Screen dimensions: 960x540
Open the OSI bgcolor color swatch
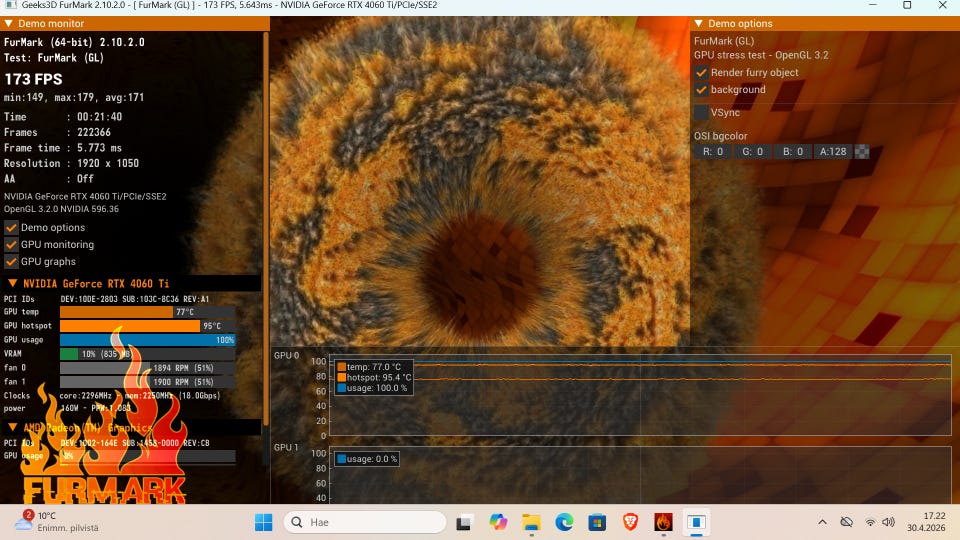862,151
